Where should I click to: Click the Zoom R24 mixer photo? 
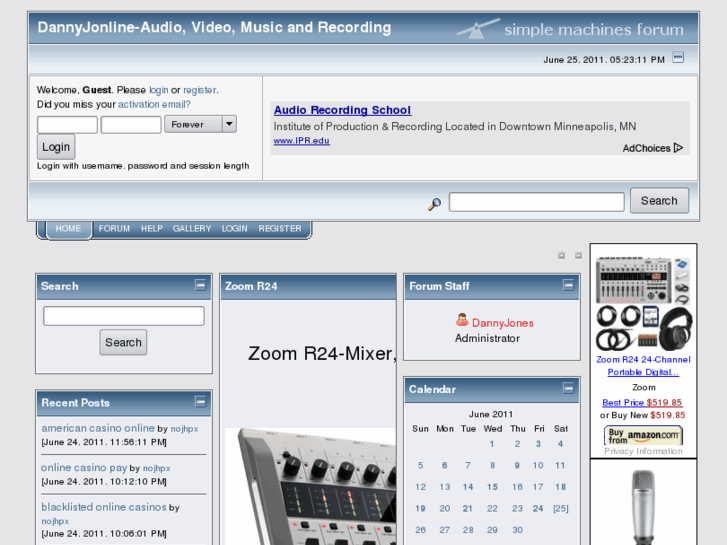[x=311, y=486]
